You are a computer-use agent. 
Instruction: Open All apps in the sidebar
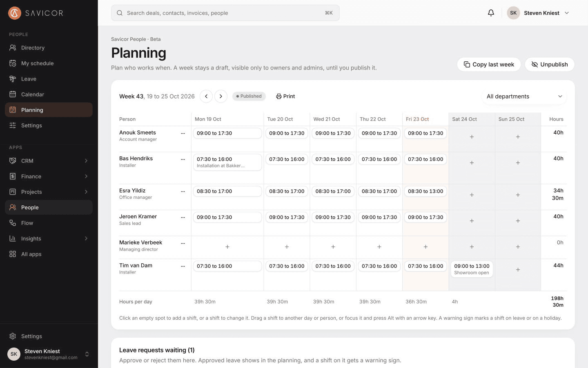point(49,254)
